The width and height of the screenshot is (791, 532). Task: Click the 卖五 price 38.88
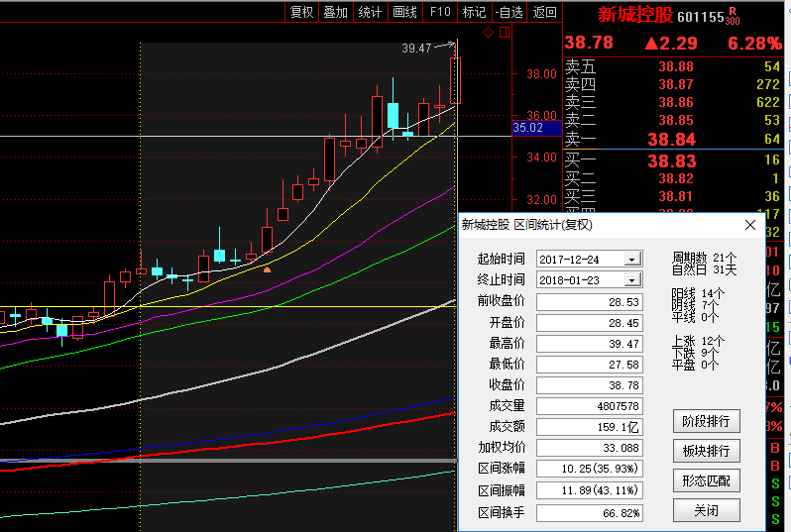(x=676, y=66)
